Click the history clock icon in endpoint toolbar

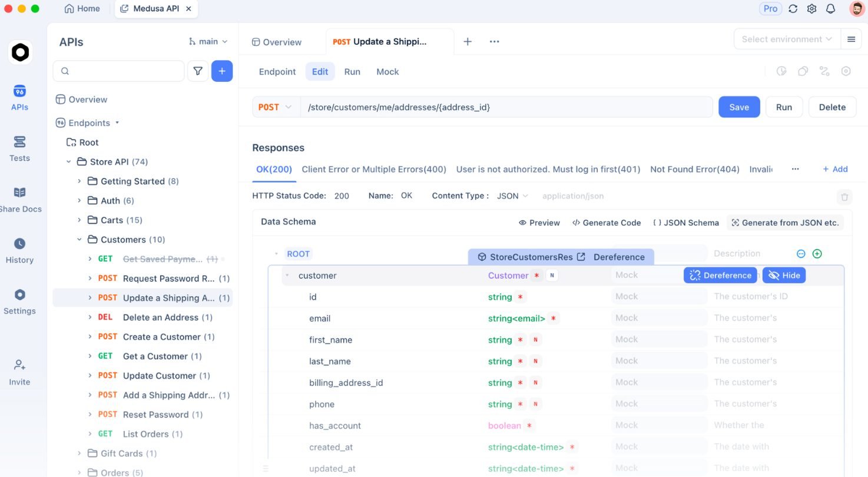point(781,71)
